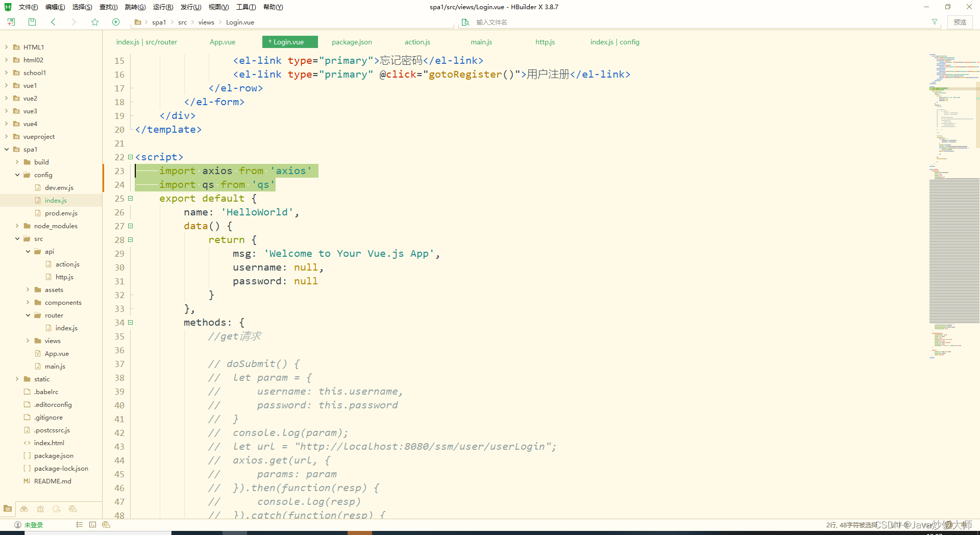Open the 文件 menu

[x=28, y=7]
